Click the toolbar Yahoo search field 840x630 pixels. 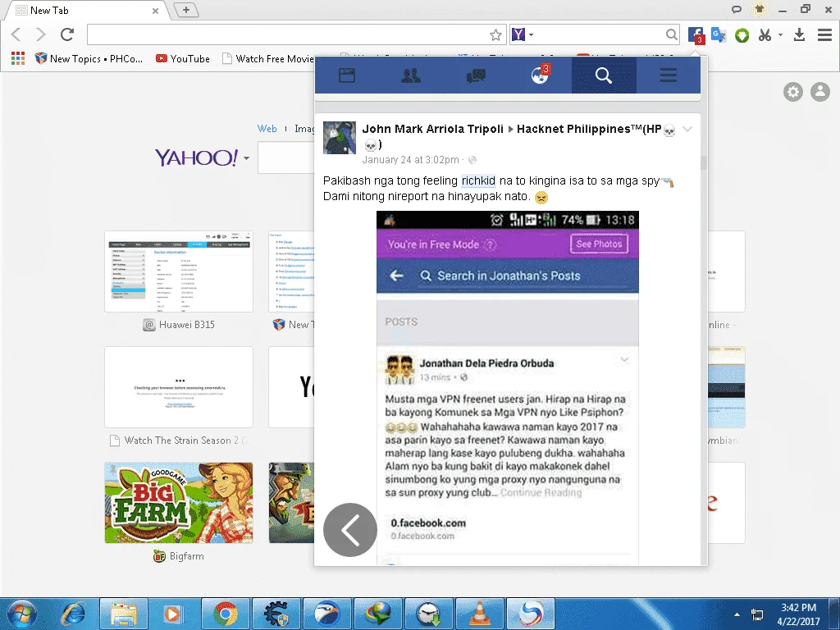coord(599,34)
